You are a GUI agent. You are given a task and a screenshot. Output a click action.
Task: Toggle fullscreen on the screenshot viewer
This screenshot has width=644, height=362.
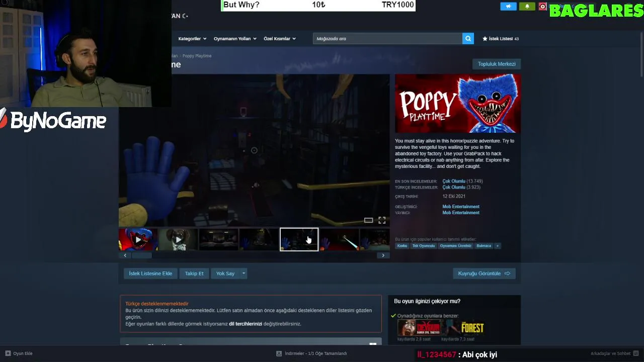[x=382, y=220]
